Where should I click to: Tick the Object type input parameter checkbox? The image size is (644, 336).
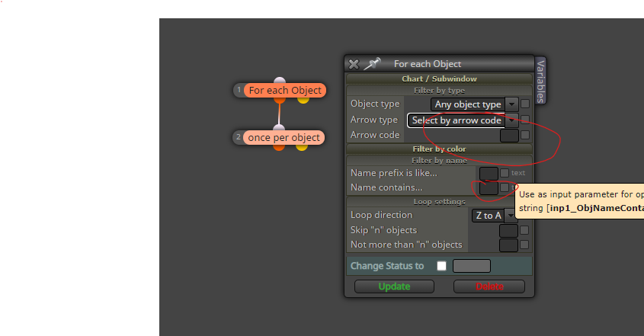525,104
